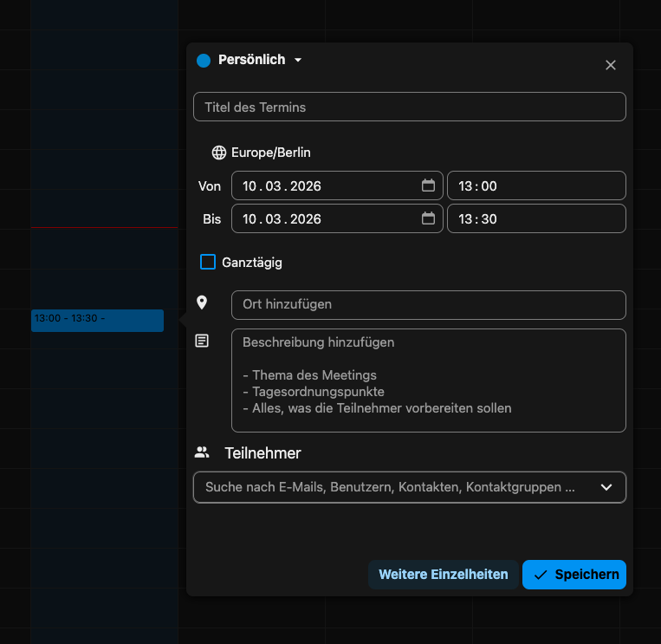Viewport: 661px width, 644px height.
Task: Click the globe timezone icon
Action: 219,153
